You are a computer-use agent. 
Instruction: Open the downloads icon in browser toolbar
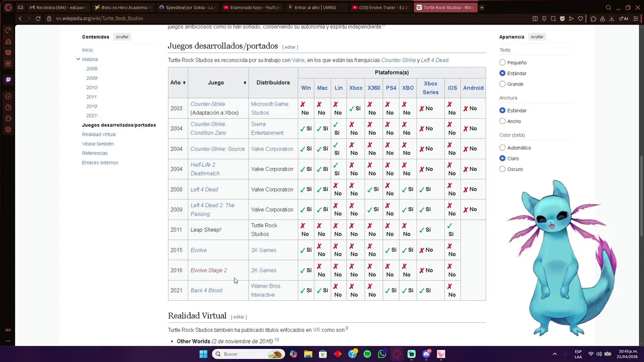pyautogui.click(x=611, y=19)
